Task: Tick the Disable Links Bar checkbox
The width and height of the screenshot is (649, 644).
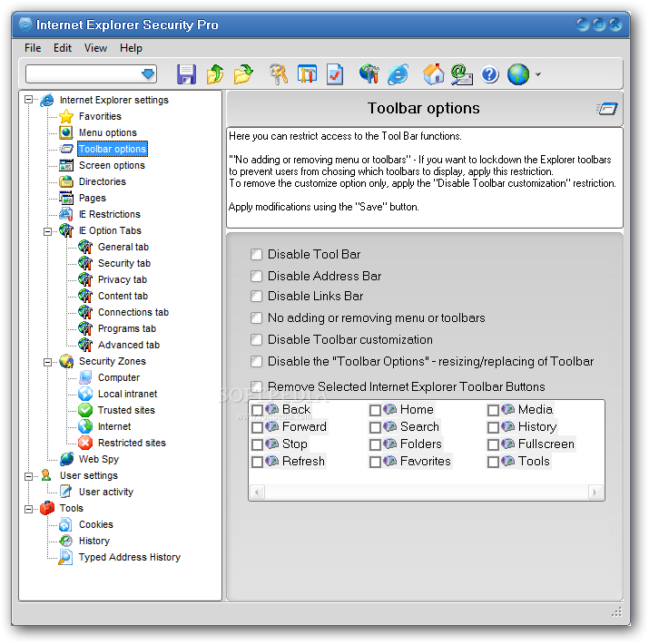Action: (x=256, y=296)
